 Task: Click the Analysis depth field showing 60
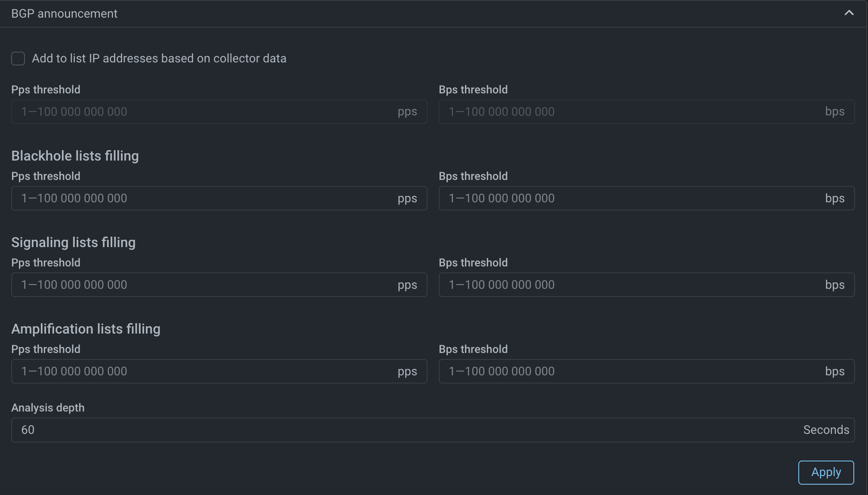[x=404, y=430]
